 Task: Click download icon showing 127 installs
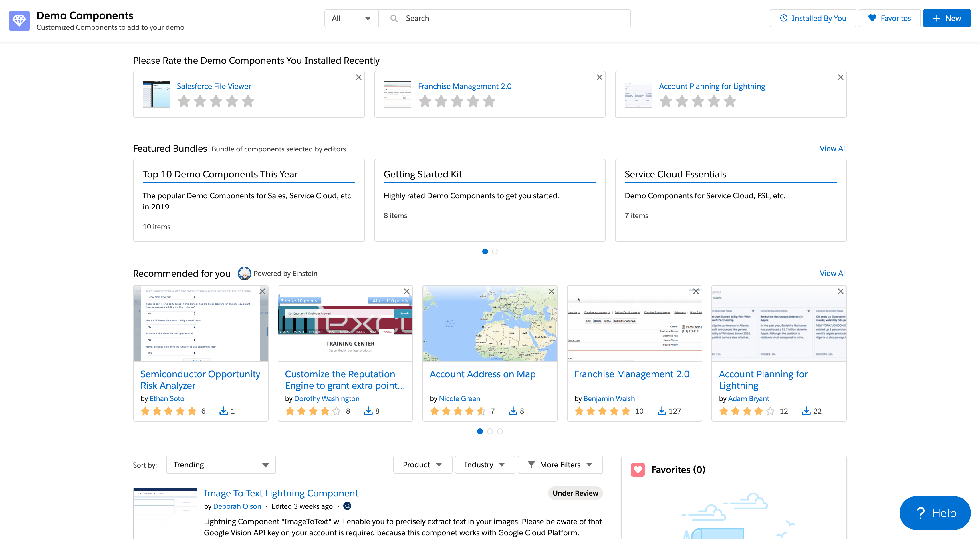point(662,411)
